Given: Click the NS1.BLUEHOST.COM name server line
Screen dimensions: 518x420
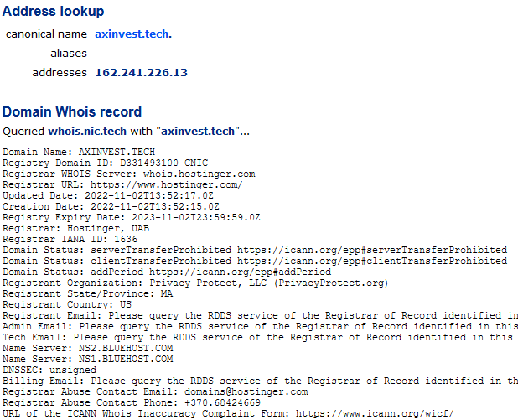Looking at the screenshot, I should [x=88, y=359].
